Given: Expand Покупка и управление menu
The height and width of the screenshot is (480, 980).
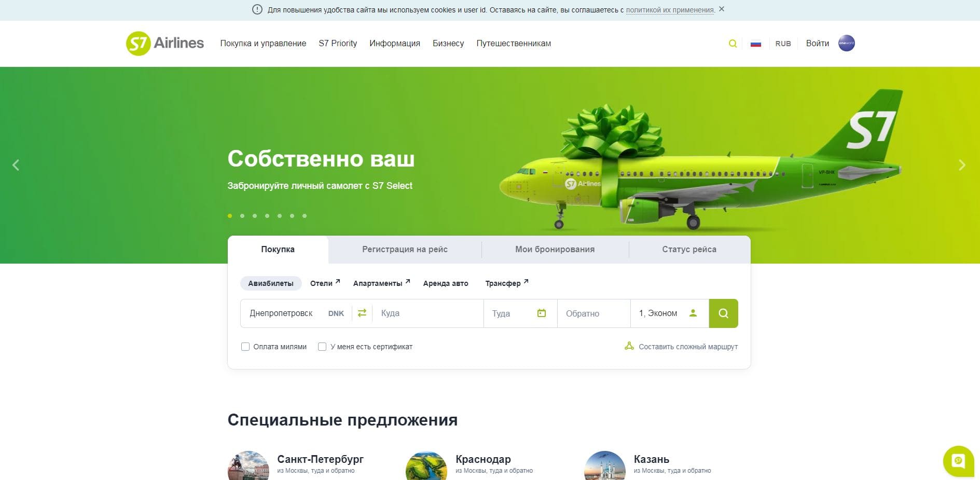Looking at the screenshot, I should point(263,44).
